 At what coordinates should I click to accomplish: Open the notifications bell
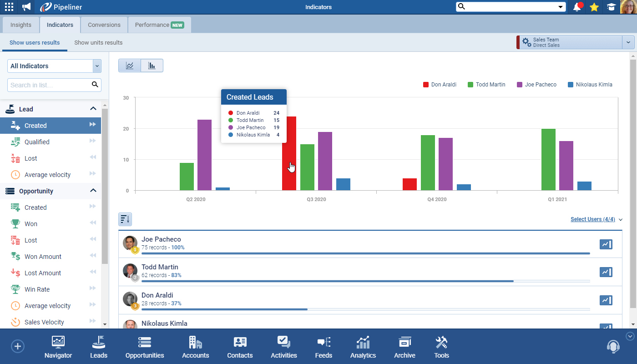pyautogui.click(x=577, y=7)
